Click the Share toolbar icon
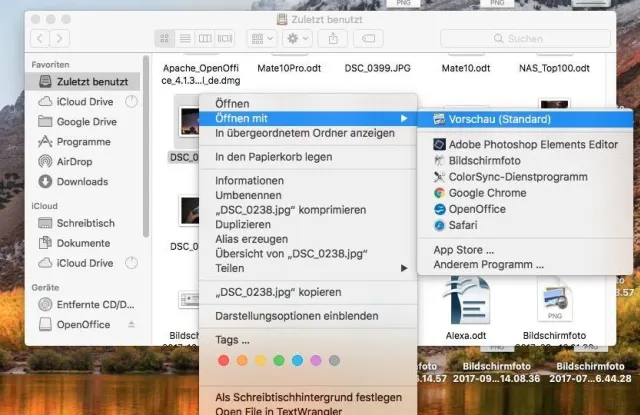 pos(333,38)
